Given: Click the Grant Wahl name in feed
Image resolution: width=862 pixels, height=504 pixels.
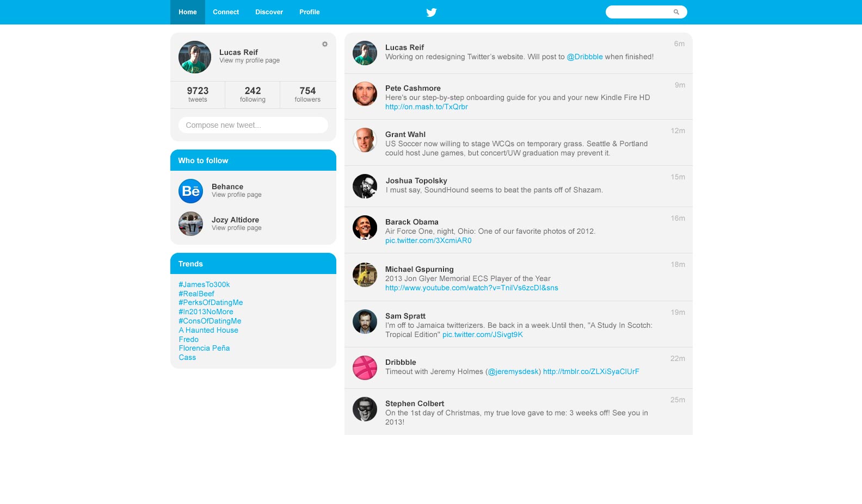Looking at the screenshot, I should click(405, 134).
